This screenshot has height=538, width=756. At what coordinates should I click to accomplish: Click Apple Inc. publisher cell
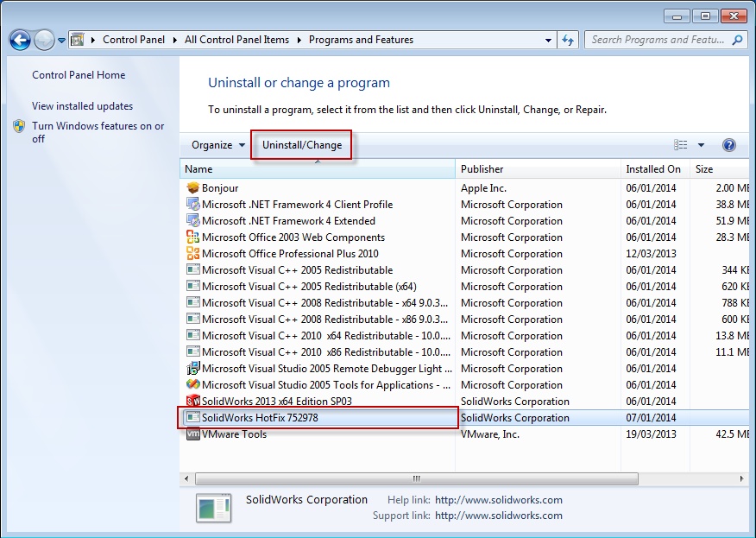[483, 188]
